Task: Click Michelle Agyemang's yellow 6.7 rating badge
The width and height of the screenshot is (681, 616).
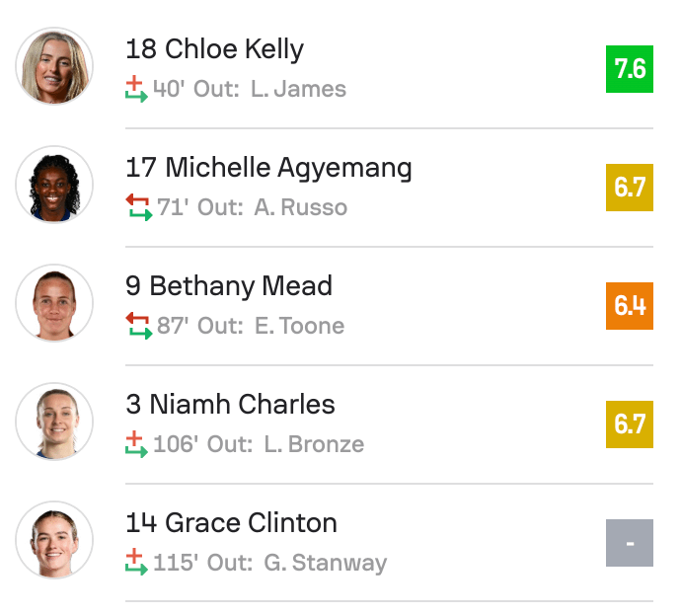Action: click(x=630, y=187)
